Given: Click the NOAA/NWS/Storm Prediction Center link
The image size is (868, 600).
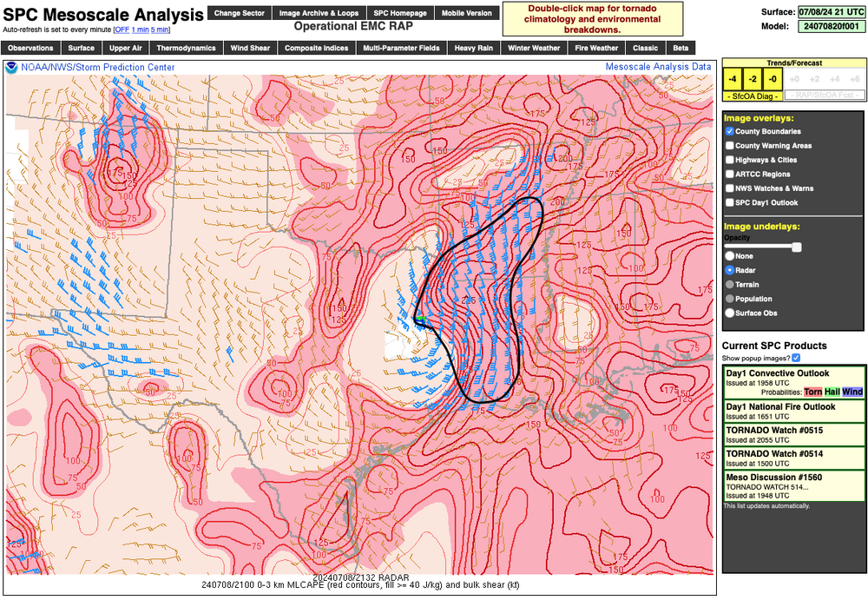Looking at the screenshot, I should point(97,67).
